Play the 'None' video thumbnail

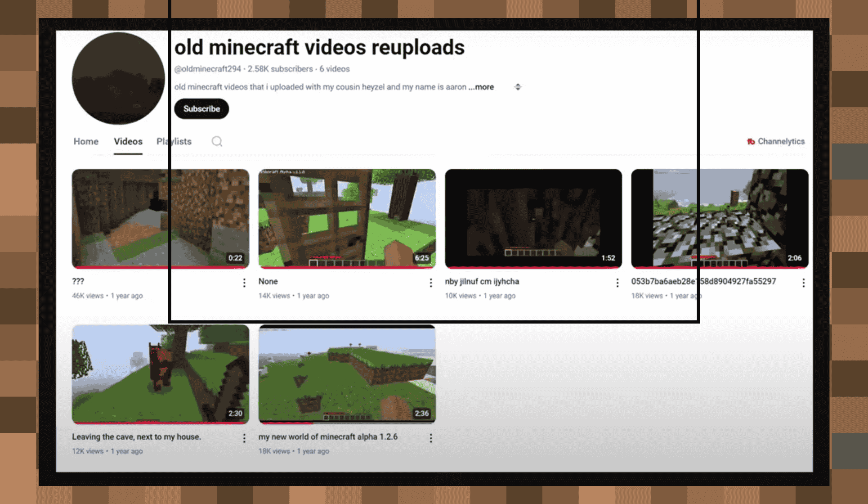point(347,219)
